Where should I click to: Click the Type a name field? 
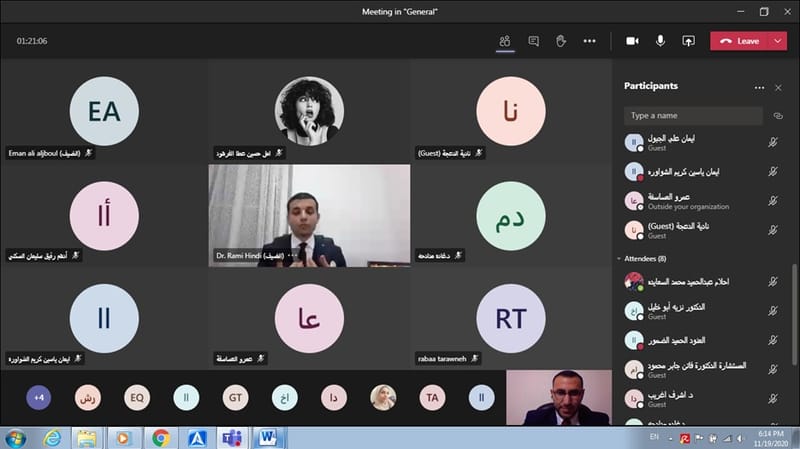pyautogui.click(x=690, y=116)
